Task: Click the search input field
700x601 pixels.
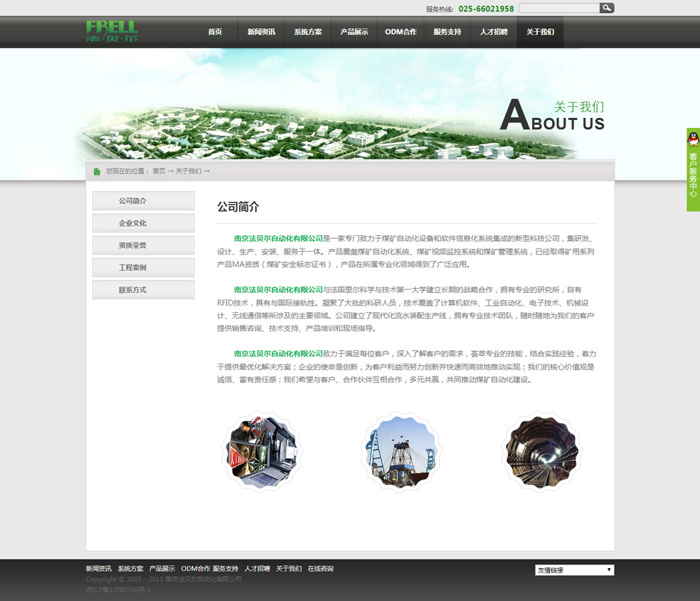Action: click(559, 8)
